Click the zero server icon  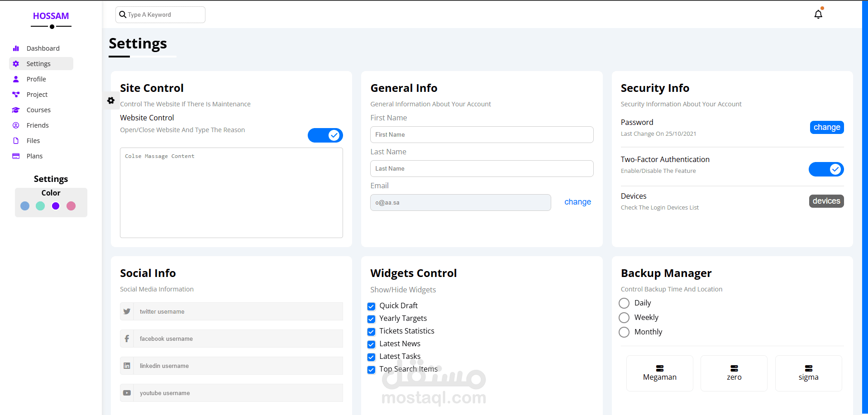[x=734, y=368]
